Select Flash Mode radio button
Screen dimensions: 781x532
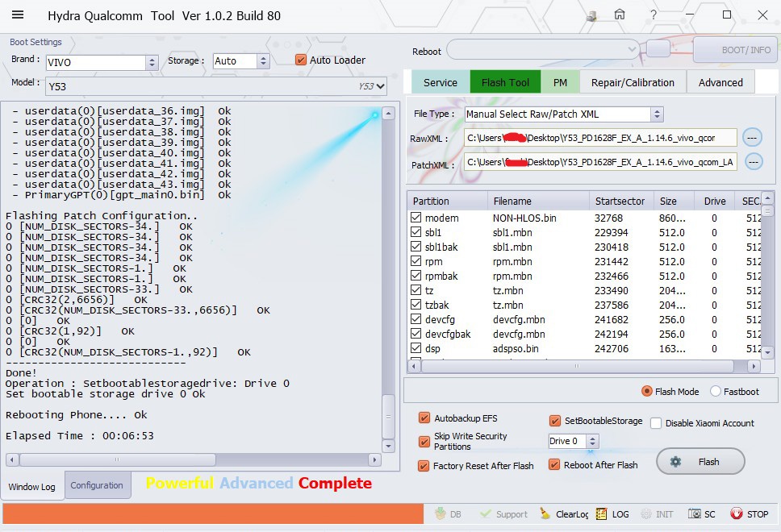pos(646,391)
